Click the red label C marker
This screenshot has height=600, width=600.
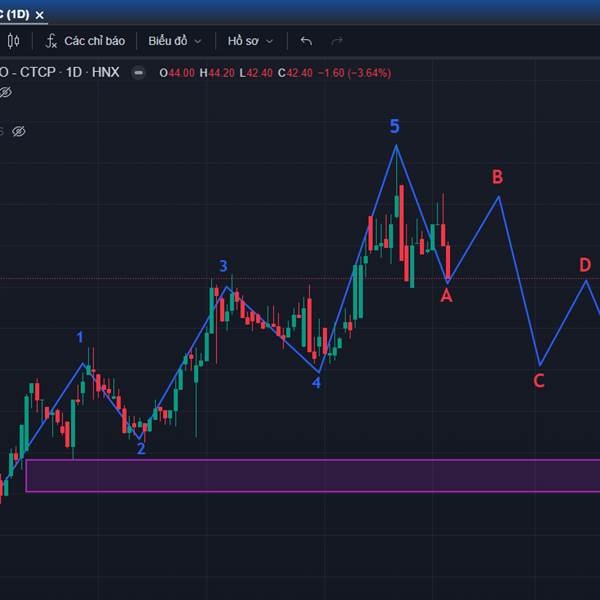(x=539, y=381)
